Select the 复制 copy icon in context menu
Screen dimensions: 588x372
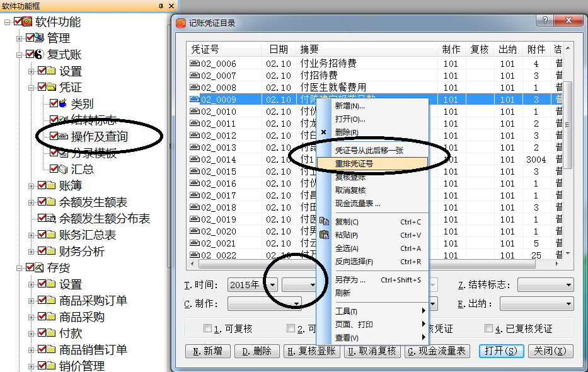(325, 222)
